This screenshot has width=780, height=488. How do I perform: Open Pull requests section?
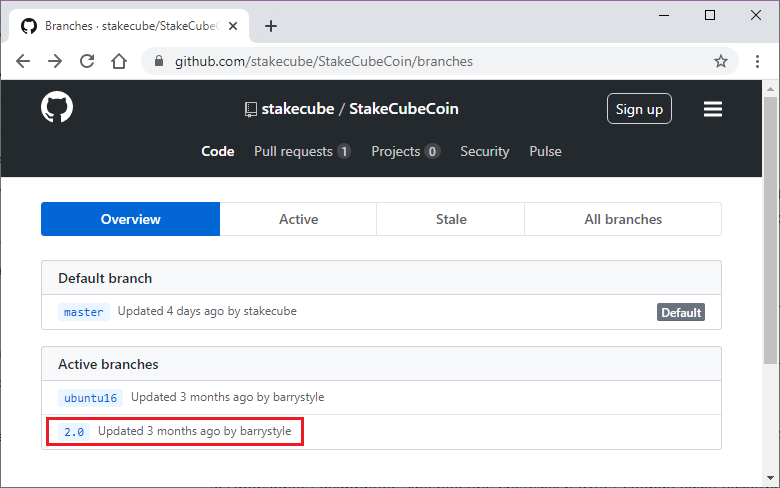[302, 151]
